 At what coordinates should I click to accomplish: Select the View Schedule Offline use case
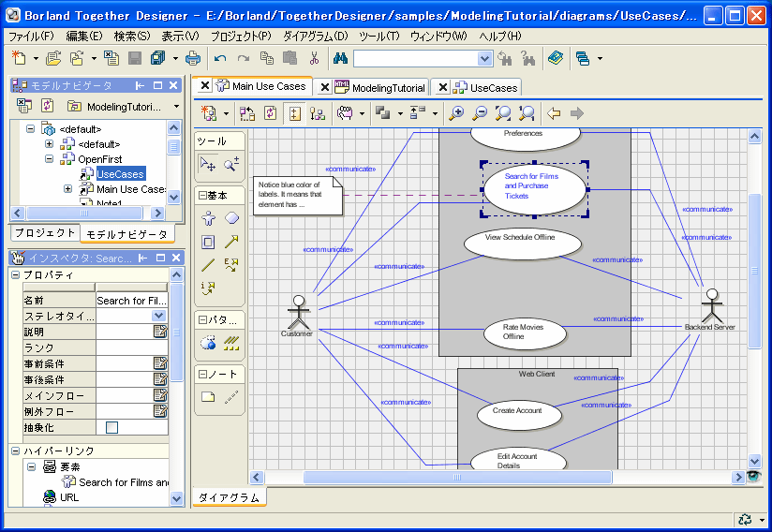coord(523,244)
